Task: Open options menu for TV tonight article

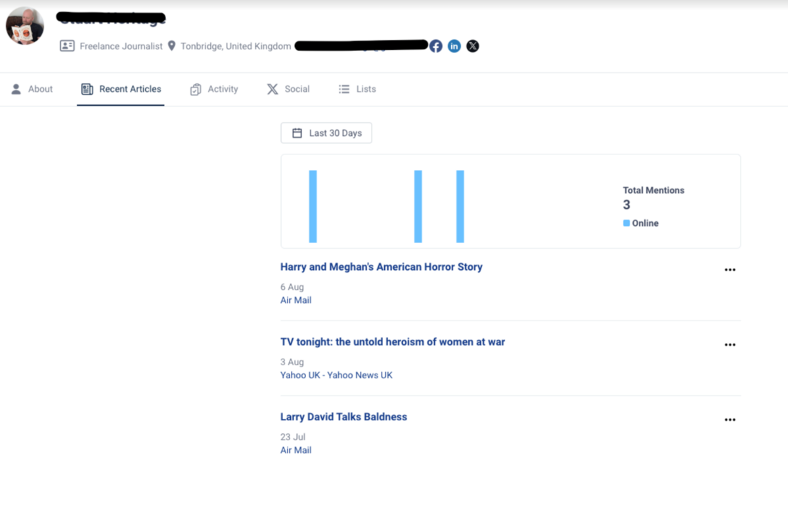Action: (730, 345)
